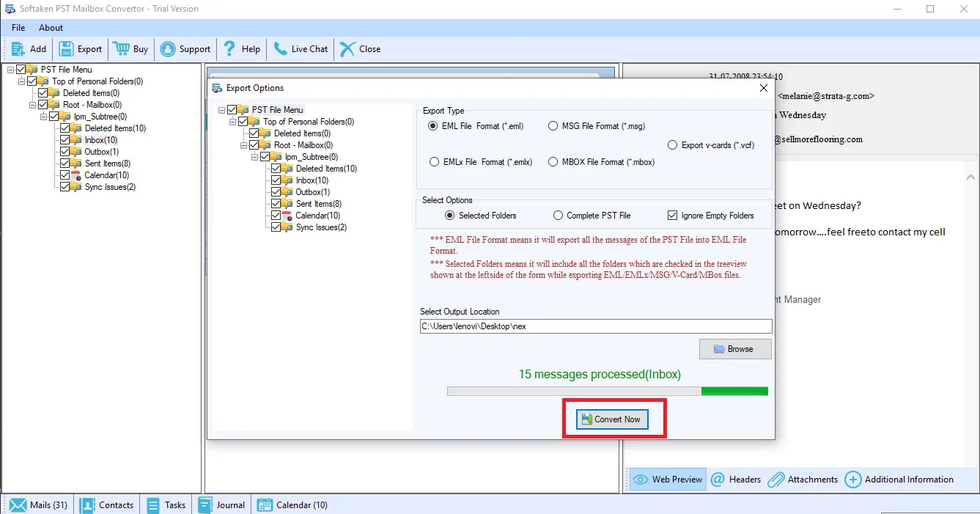
Task: Open the Journal tab
Action: click(221, 504)
